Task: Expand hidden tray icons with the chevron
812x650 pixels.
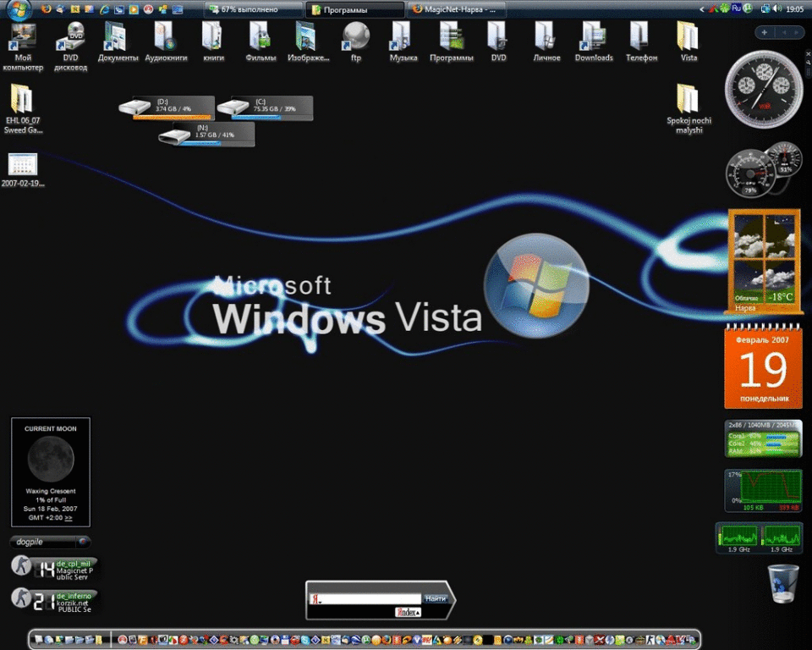Action: point(702,9)
